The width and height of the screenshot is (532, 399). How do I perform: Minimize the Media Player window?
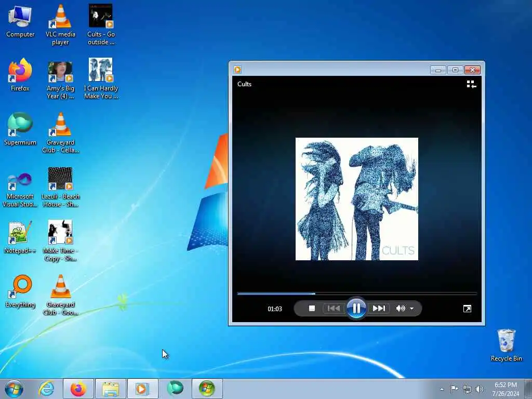[438, 70]
